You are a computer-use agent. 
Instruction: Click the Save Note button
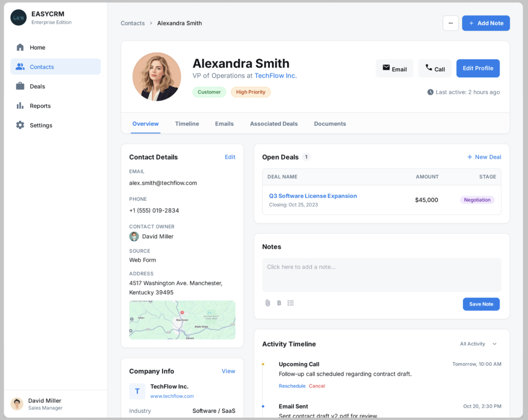click(x=481, y=304)
